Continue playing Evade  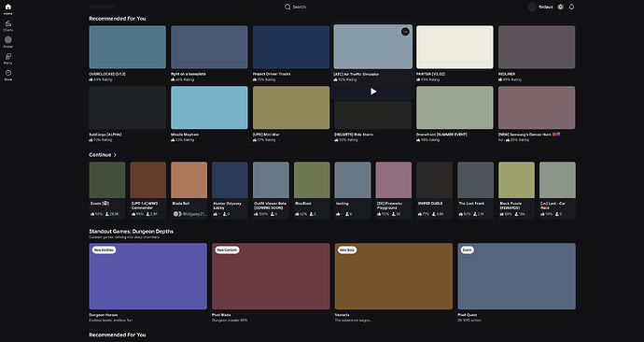click(x=107, y=190)
